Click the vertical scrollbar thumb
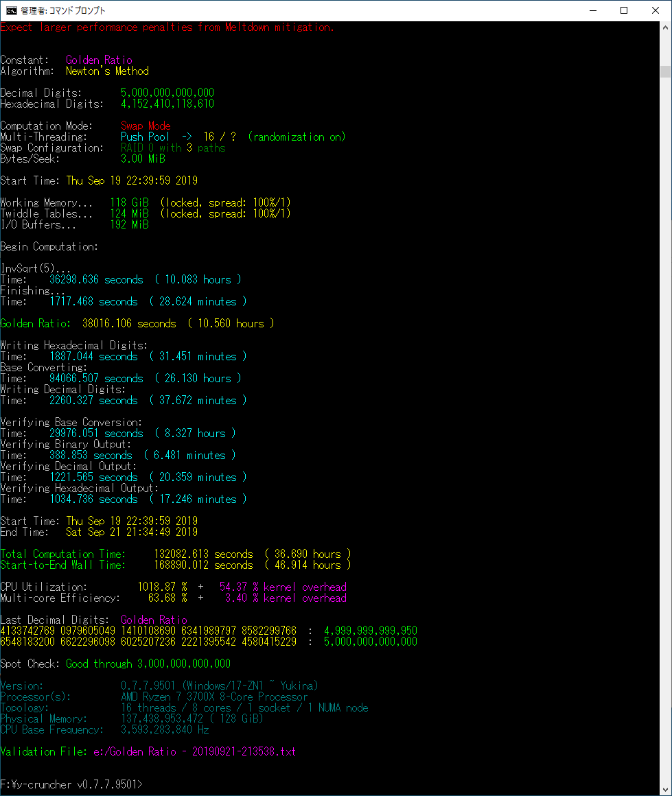672x796 pixels. (x=665, y=71)
